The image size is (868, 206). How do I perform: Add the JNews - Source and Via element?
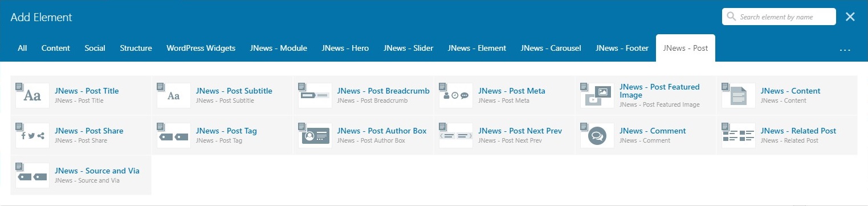(x=81, y=176)
